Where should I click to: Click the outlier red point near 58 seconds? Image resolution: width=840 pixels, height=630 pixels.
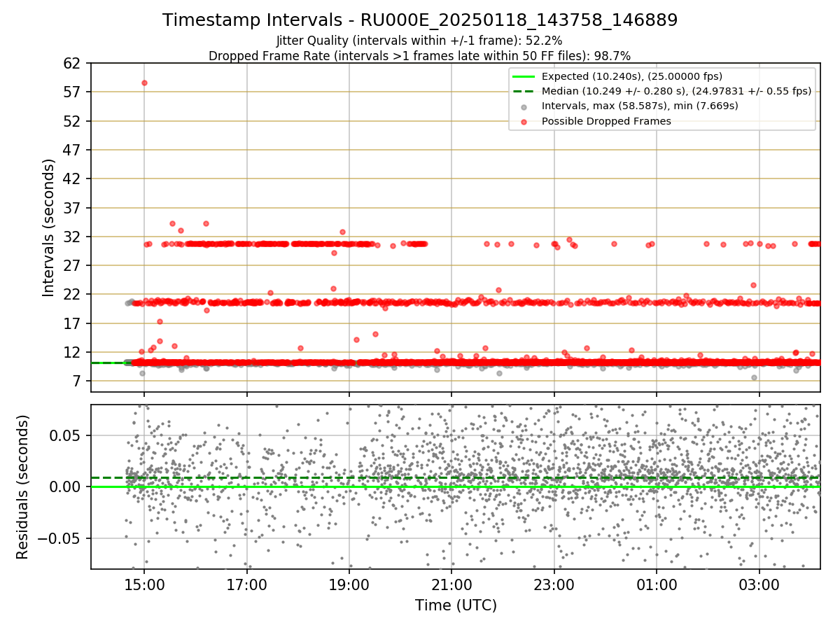tap(144, 83)
